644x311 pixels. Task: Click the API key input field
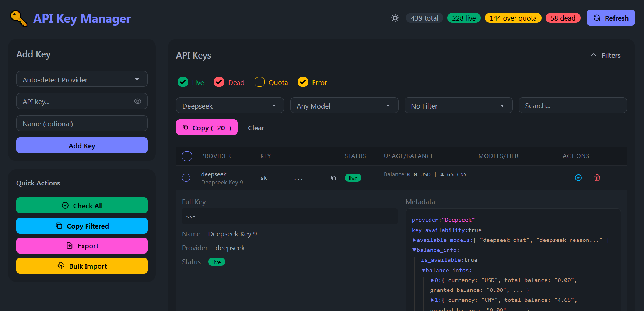pyautogui.click(x=82, y=101)
